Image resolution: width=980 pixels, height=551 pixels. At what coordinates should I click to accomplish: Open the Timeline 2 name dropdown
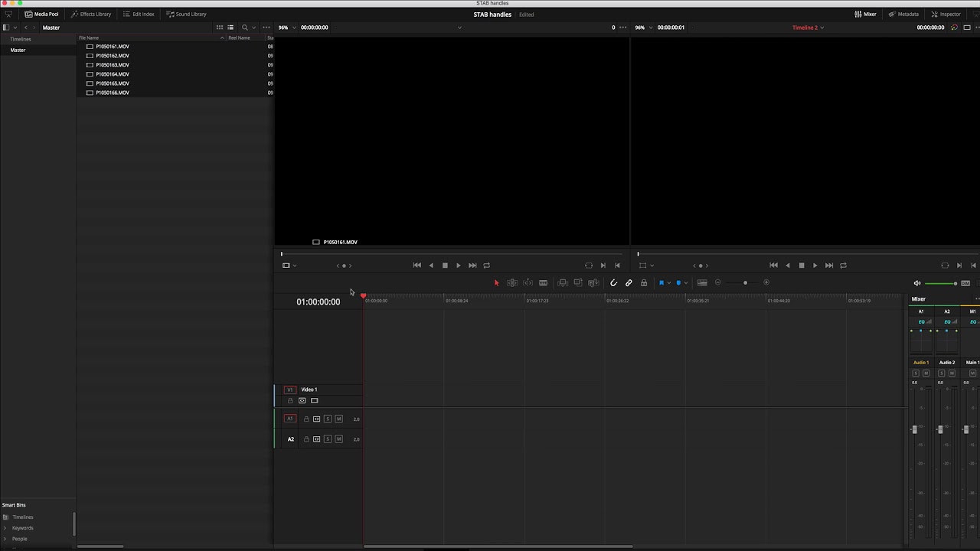(808, 28)
